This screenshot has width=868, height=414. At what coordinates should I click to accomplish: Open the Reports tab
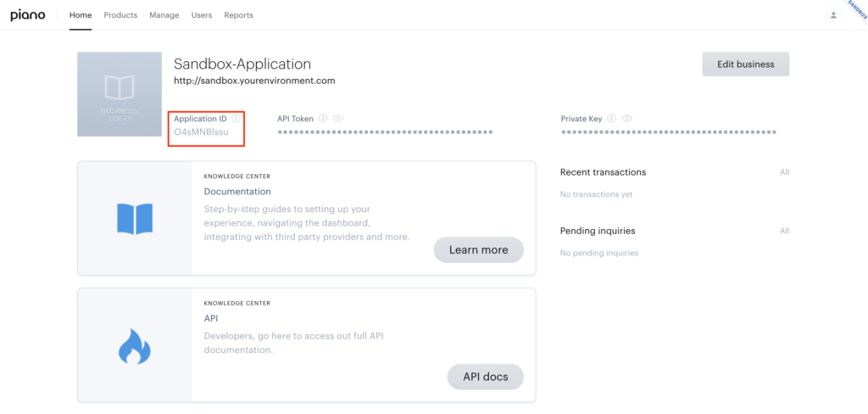pyautogui.click(x=238, y=15)
